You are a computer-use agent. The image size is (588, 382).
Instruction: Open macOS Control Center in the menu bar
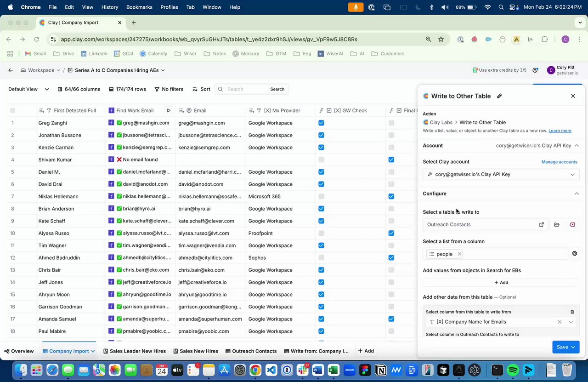[514, 7]
